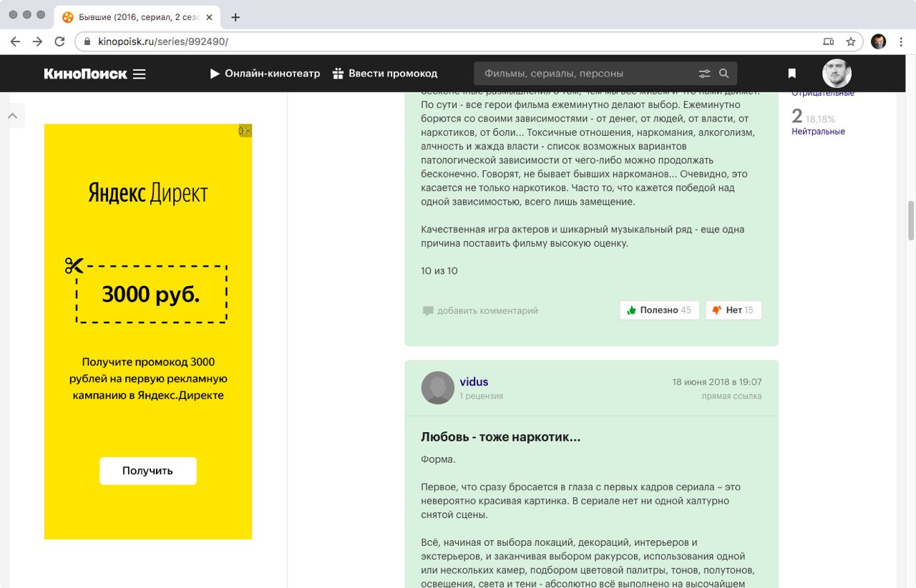The height and width of the screenshot is (588, 916).
Task: Open the user profile avatar on KinoPoisk
Action: coord(837,73)
